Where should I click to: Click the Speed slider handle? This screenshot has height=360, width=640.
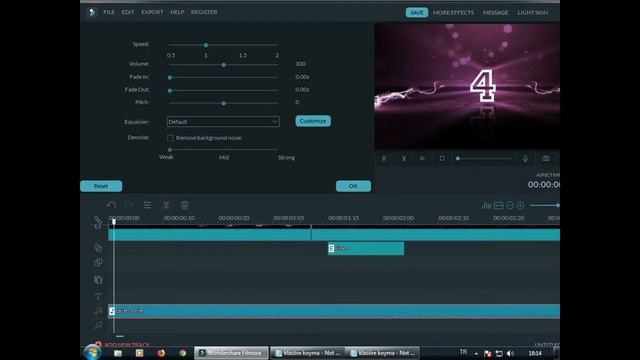coord(206,45)
